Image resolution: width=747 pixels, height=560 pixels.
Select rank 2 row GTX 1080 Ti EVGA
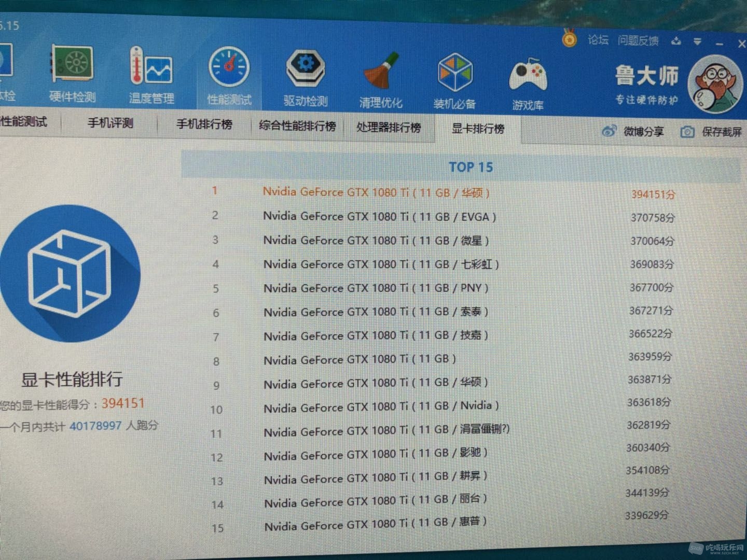click(444, 217)
